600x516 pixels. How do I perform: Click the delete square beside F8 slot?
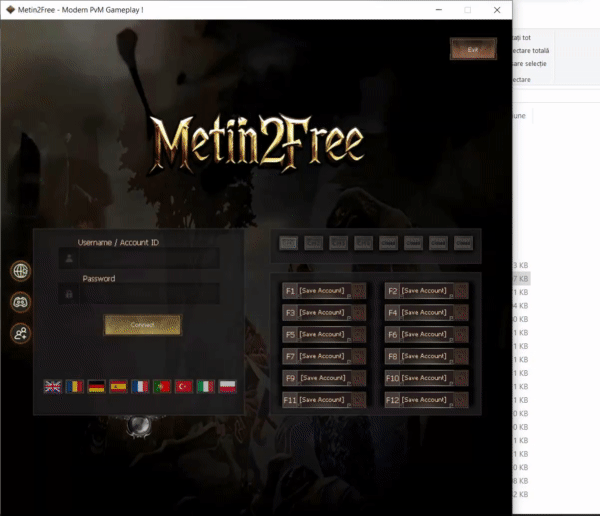coord(461,356)
